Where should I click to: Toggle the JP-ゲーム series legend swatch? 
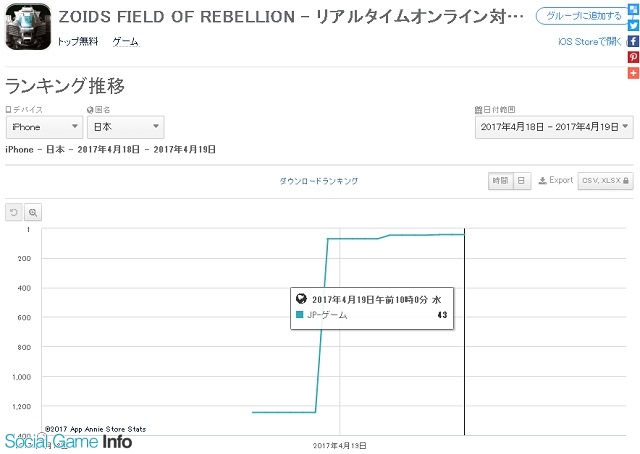pos(300,314)
